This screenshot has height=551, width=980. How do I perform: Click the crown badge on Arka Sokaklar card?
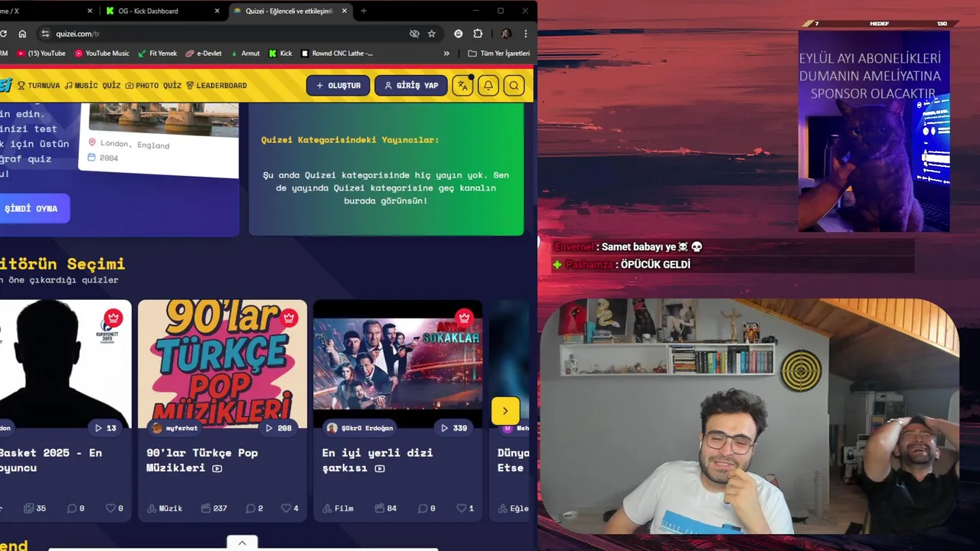coord(464,318)
